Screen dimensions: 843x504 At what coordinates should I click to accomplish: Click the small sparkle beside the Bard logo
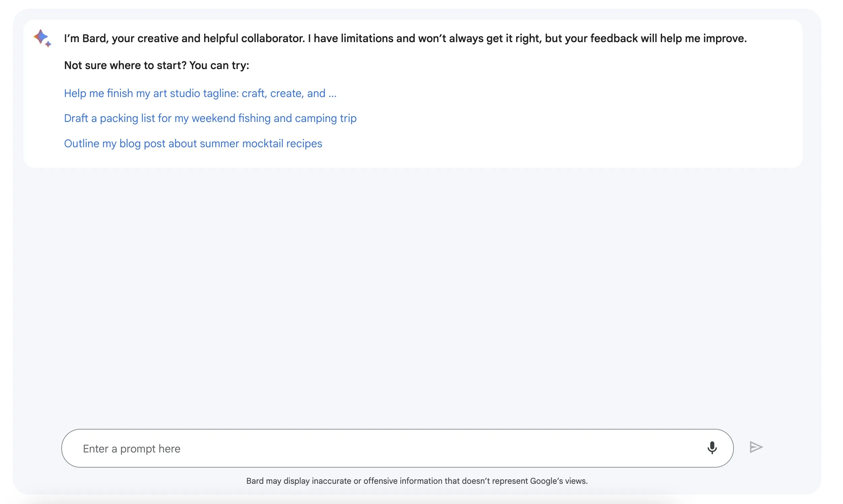pos(48,44)
